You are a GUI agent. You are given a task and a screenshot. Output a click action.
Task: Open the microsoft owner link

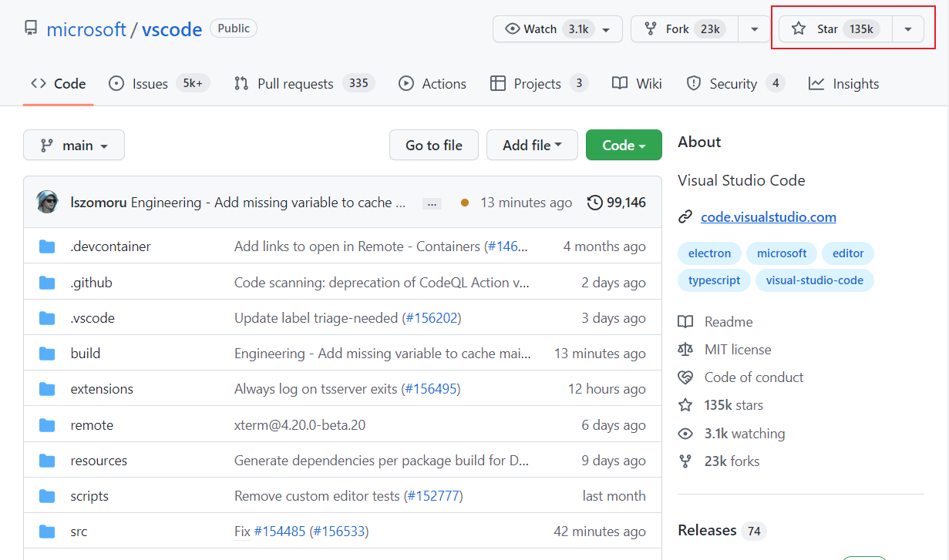pos(86,29)
